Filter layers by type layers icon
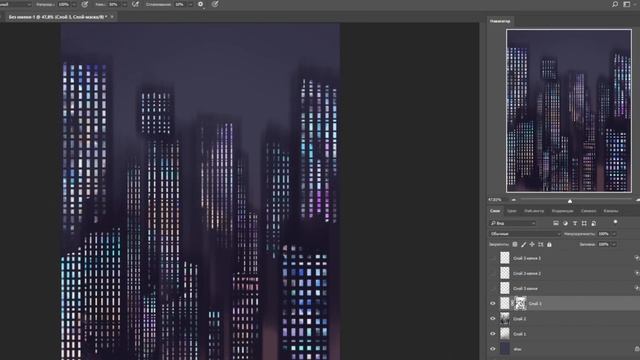The height and width of the screenshot is (360, 640). pos(575,223)
